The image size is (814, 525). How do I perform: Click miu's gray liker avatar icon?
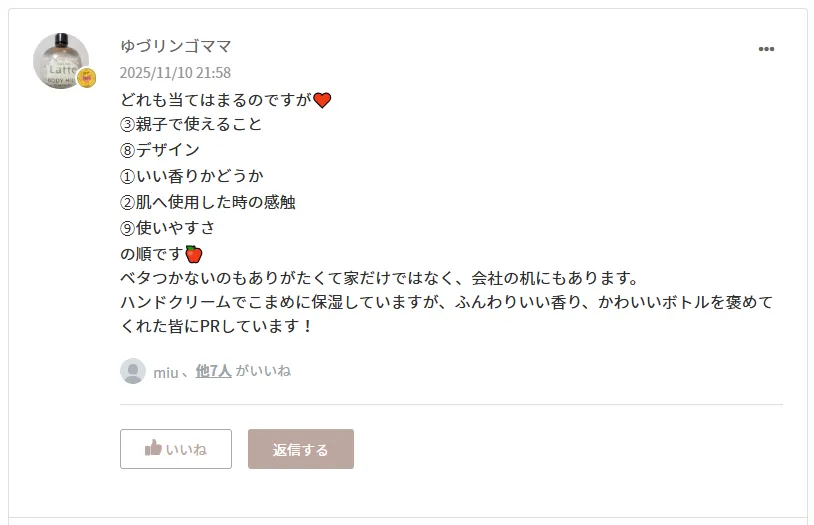coord(133,371)
